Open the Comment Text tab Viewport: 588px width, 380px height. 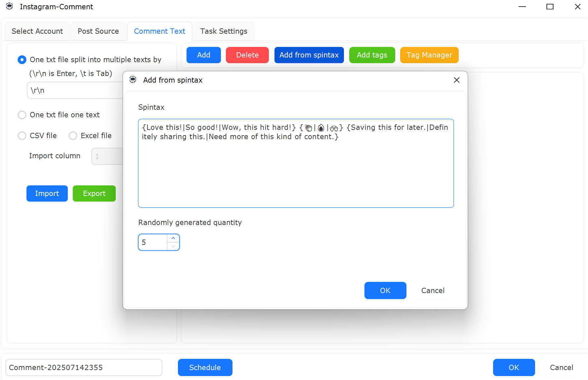tap(160, 31)
